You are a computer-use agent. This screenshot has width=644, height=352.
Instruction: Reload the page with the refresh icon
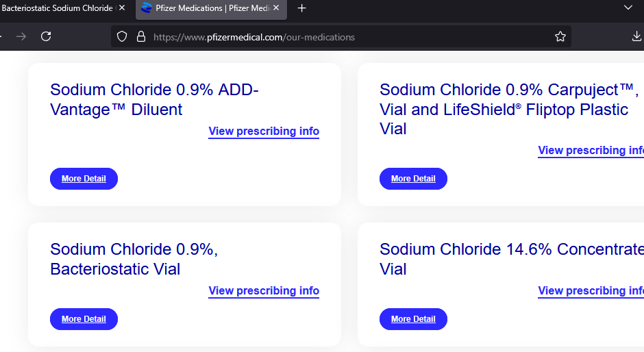(46, 36)
